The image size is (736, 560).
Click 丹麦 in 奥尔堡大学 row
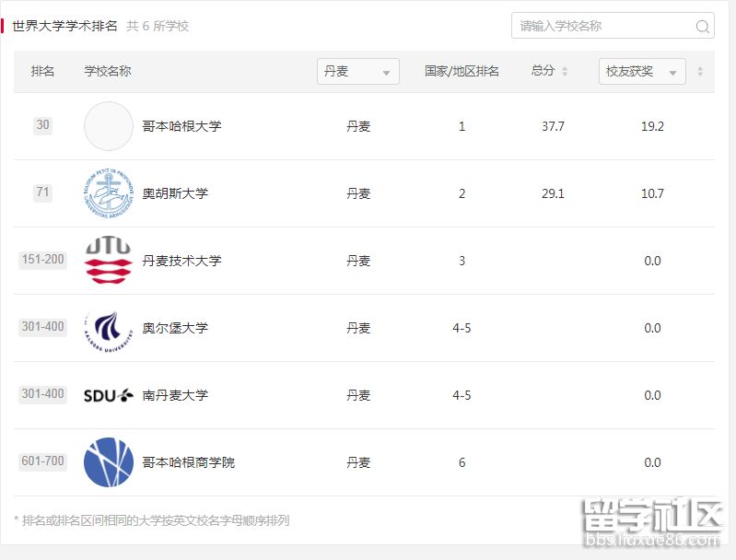pyautogui.click(x=358, y=328)
